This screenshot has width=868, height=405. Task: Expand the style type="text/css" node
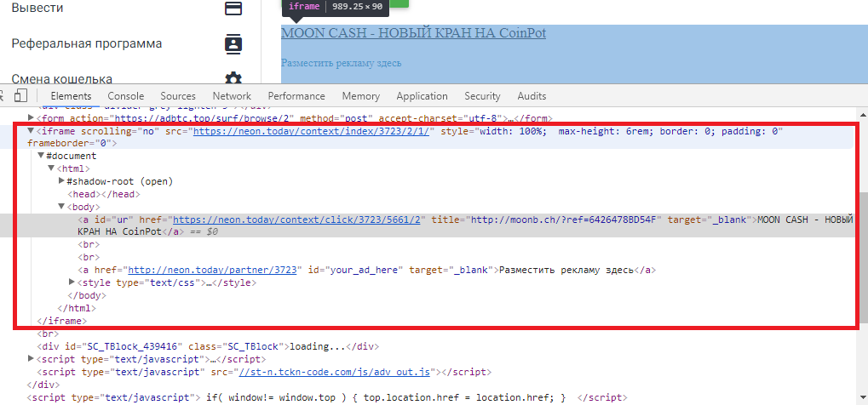[72, 282]
